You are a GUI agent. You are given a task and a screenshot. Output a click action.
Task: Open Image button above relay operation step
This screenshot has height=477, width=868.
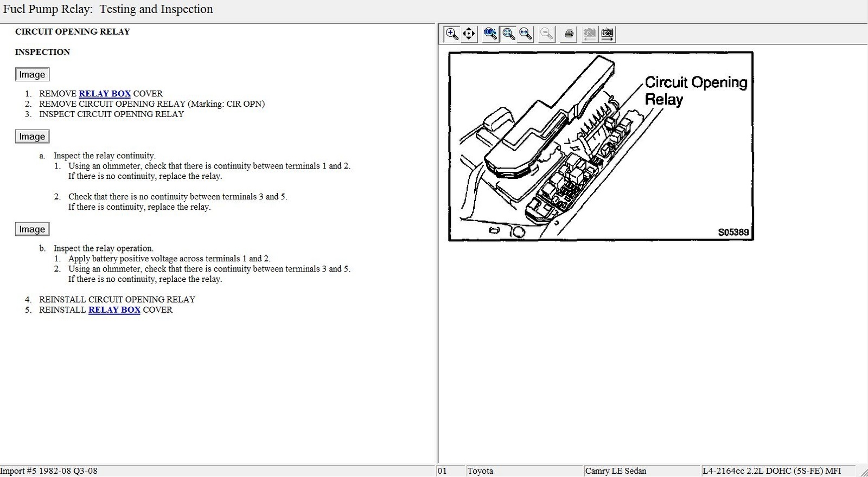click(x=32, y=229)
